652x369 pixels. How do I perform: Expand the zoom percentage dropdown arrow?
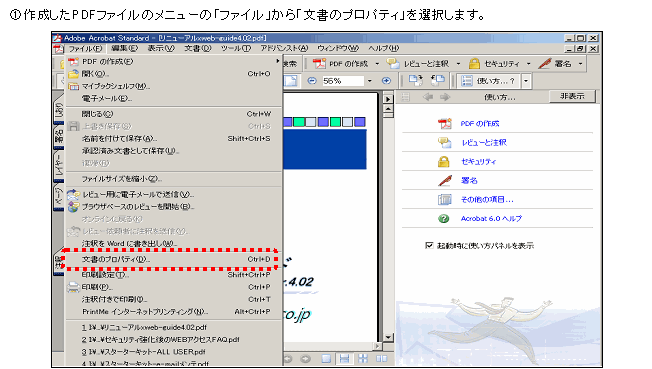click(370, 81)
